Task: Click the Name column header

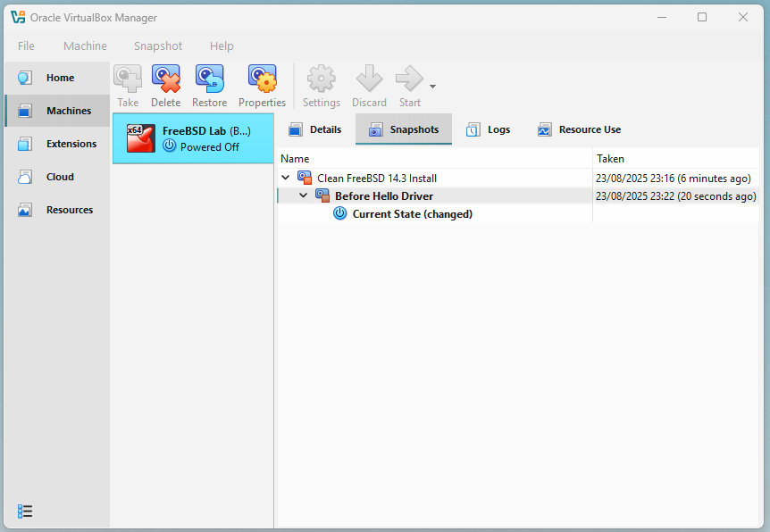Action: (435, 159)
